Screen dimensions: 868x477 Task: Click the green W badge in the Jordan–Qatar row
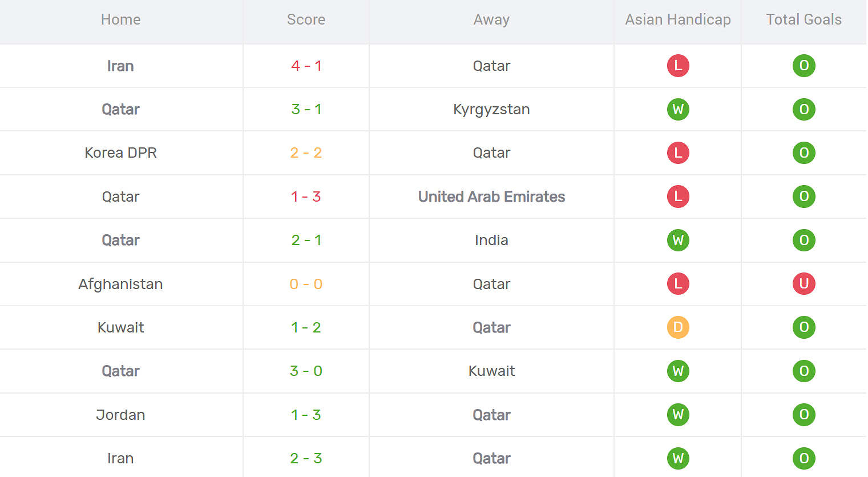(x=678, y=414)
